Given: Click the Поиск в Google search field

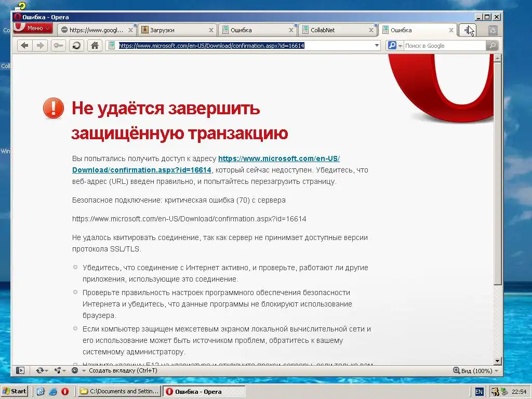Looking at the screenshot, I should 445,46.
